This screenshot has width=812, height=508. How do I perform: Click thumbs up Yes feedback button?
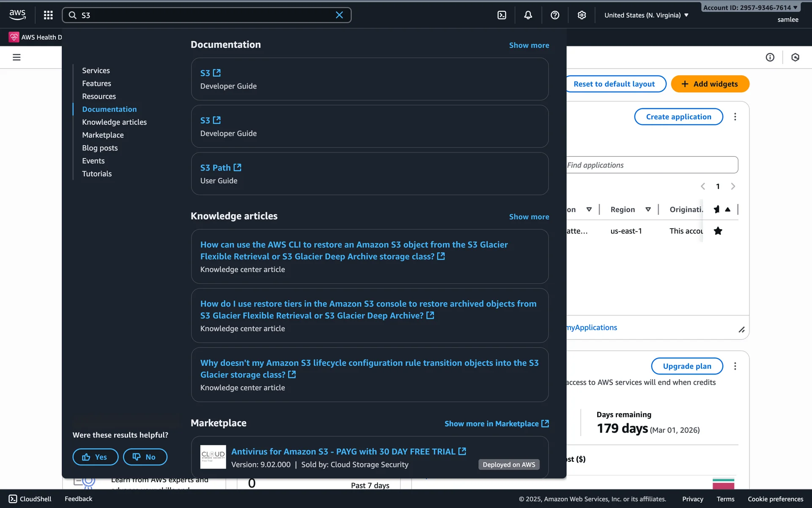pos(95,457)
